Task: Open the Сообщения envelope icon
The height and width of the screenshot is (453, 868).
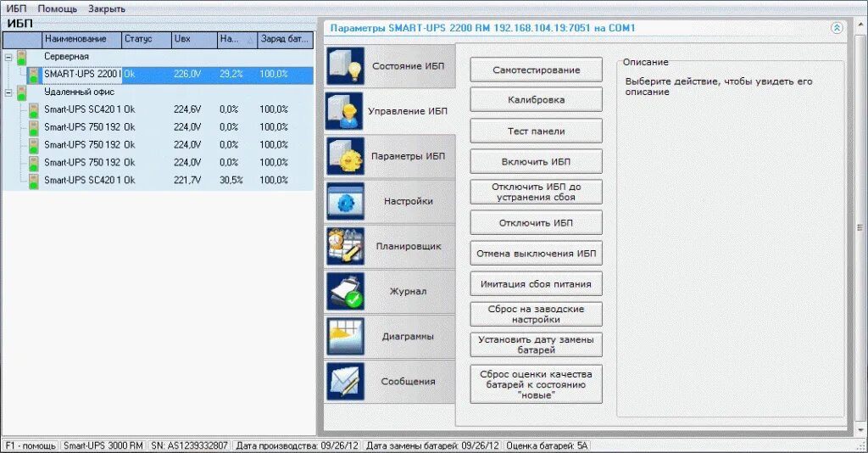Action: click(x=345, y=382)
